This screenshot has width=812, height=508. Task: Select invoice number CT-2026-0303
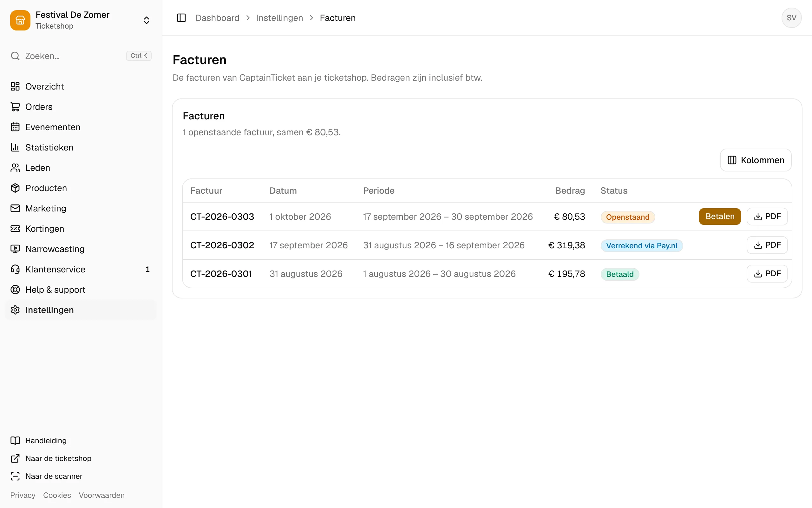tap(222, 217)
